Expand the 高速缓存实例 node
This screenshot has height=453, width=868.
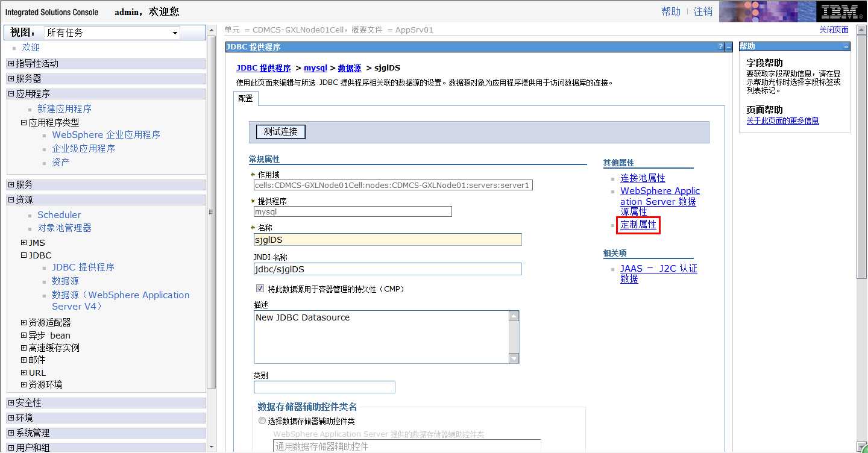(x=24, y=348)
